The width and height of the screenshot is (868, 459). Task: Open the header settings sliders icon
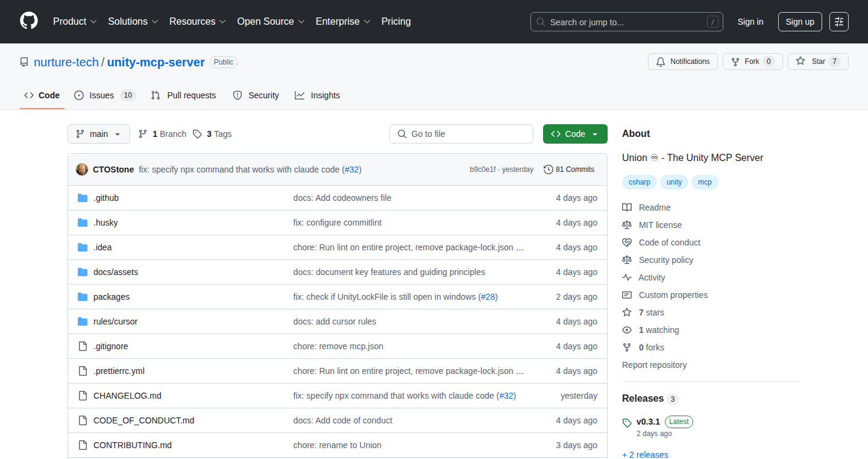[x=838, y=22]
